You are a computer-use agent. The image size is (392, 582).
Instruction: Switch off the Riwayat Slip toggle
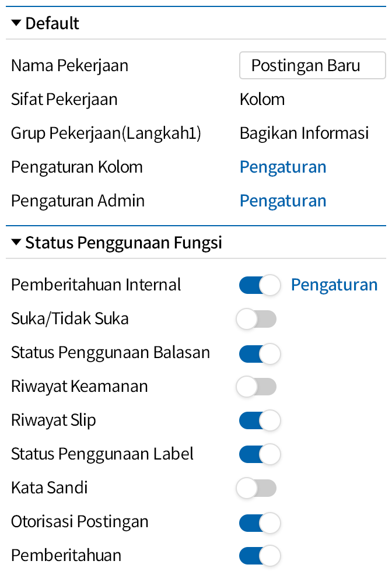coord(260,420)
